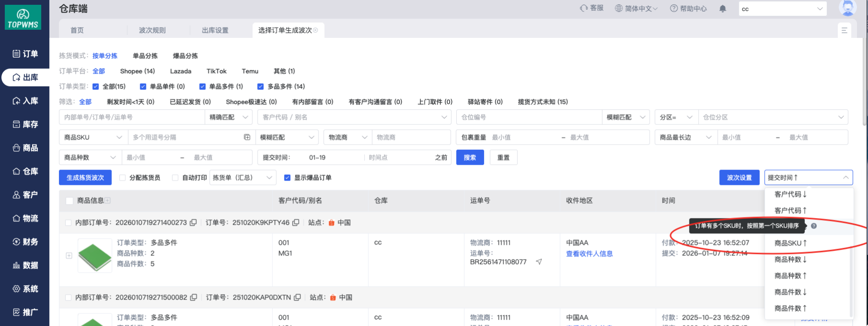Viewport: 868px width, 326px height.
Task: Toggle the 多品多件 (14) checkbox
Action: [261, 86]
